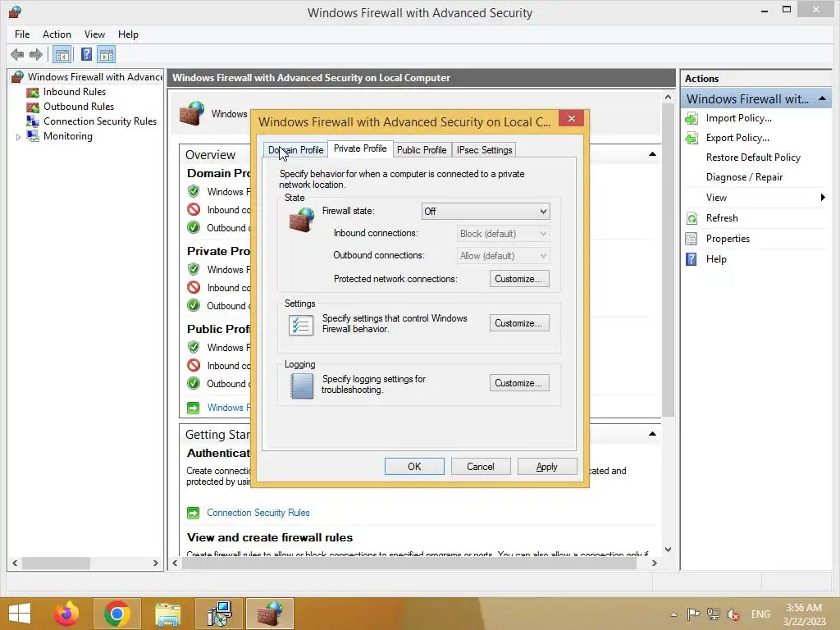Click Apply in the properties dialog

coord(547,467)
